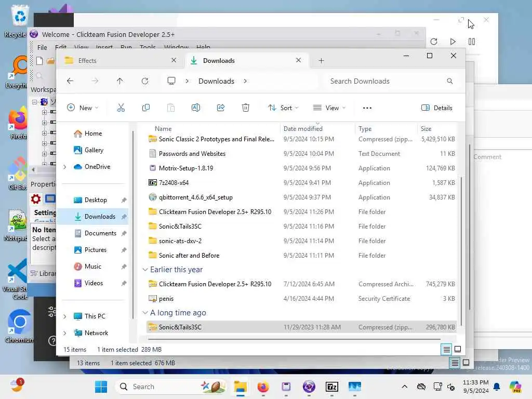Sort by Size column header
The height and width of the screenshot is (399, 532).
[426, 129]
